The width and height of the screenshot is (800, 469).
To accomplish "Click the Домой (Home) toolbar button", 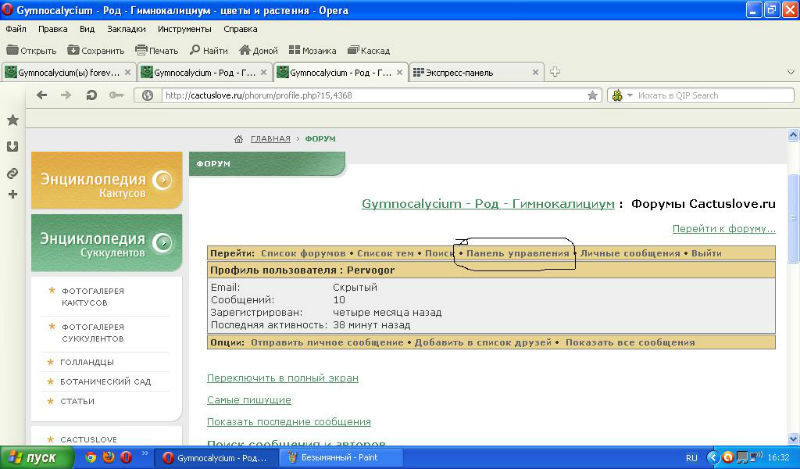I will (x=258, y=50).
